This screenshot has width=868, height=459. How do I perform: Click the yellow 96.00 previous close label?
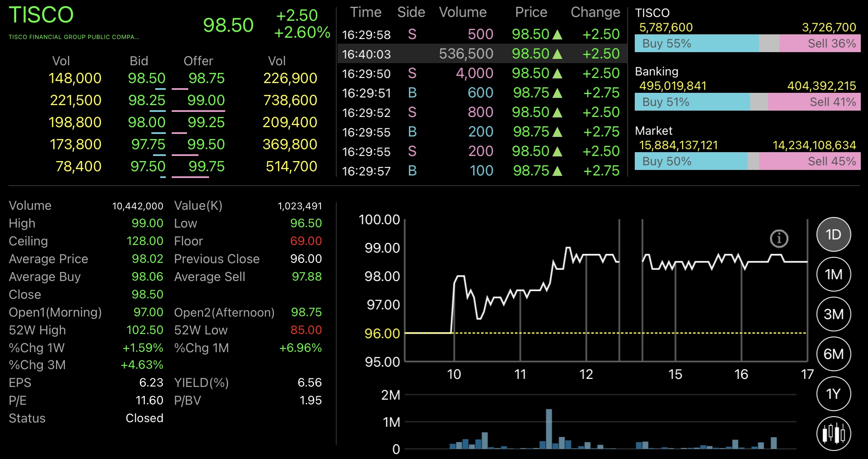coord(382,334)
